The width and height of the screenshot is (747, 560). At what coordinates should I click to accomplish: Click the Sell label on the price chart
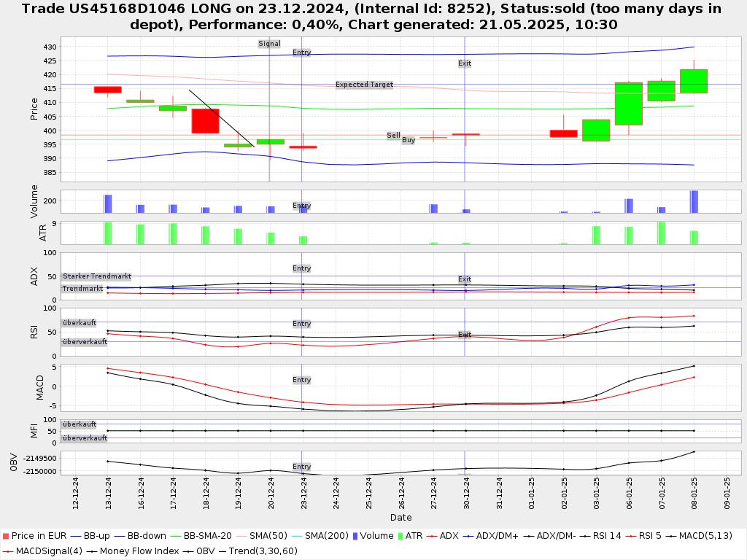pos(393,136)
